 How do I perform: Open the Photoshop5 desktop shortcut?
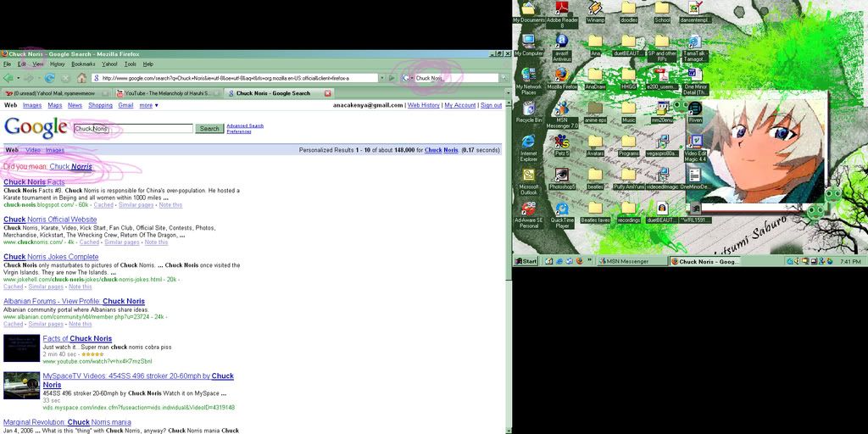[x=561, y=176]
